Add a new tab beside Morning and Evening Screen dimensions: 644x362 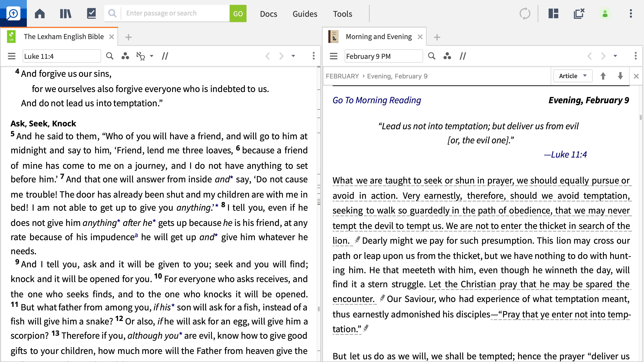437,37
